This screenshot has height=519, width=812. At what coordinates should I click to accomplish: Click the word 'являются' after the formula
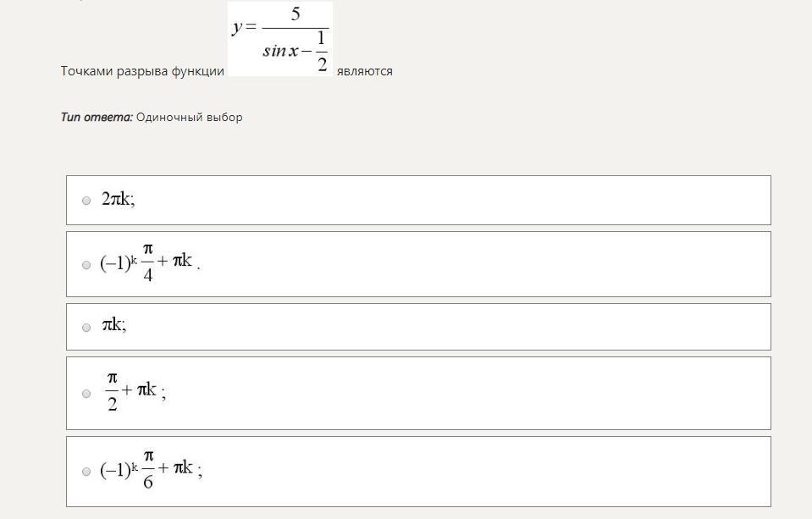tap(365, 71)
